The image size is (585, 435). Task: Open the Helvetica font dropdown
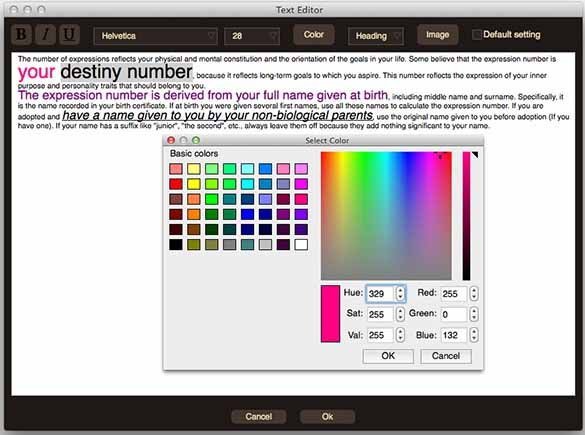(x=156, y=36)
